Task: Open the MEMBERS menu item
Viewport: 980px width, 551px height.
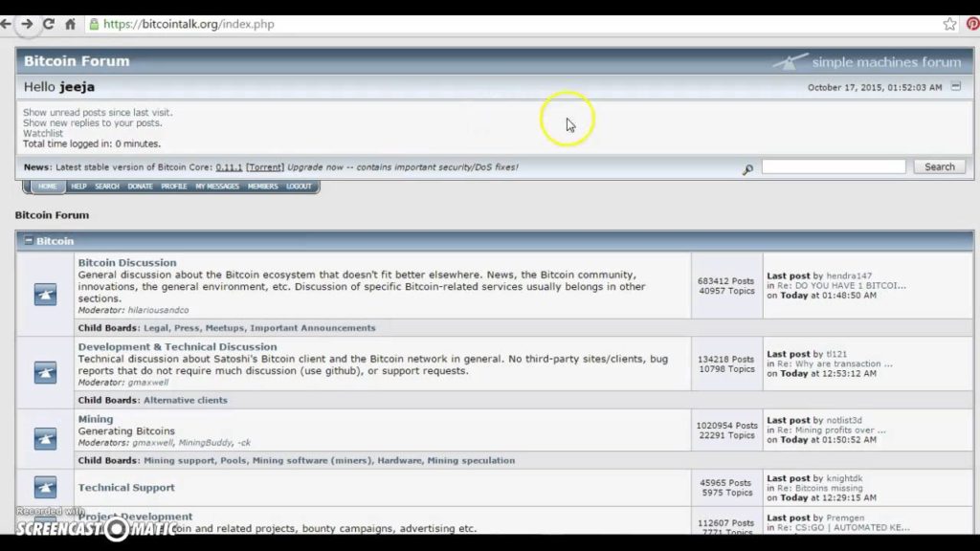Action: [262, 187]
